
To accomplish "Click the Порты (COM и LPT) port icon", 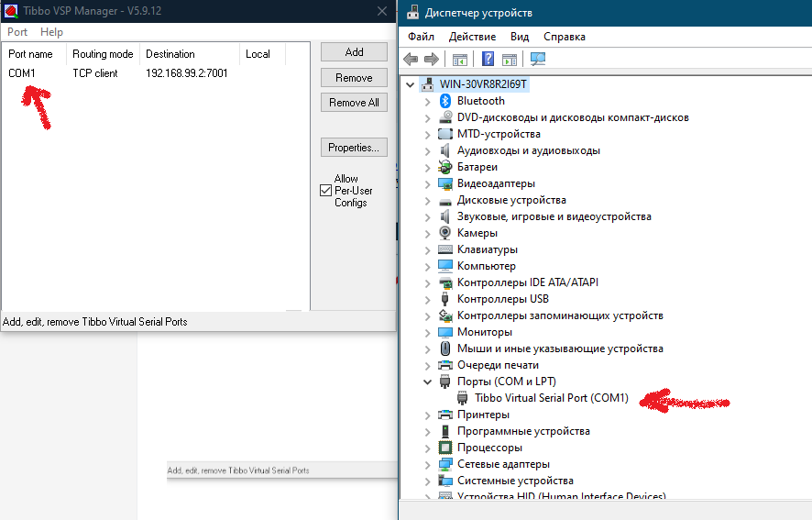I will [x=444, y=382].
